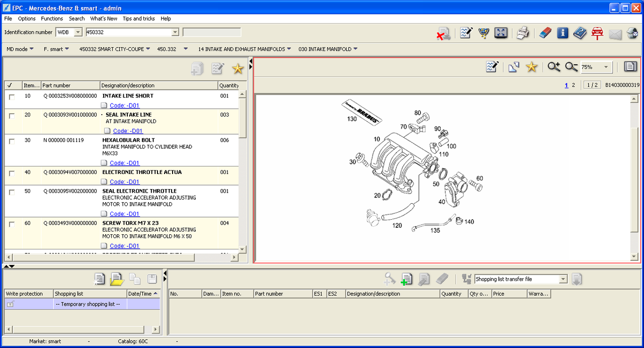Click the send feedback swirl mail icon
Viewport: 644px width, 348px height.
coord(632,33)
